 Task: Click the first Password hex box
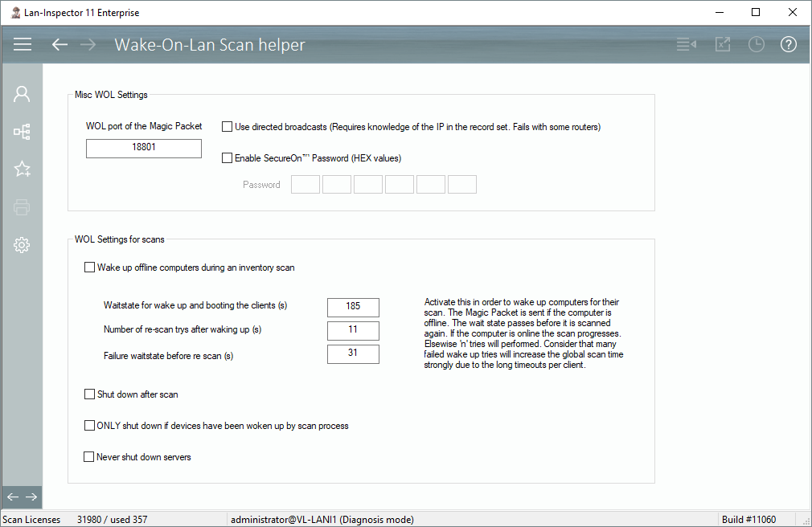[306, 185]
